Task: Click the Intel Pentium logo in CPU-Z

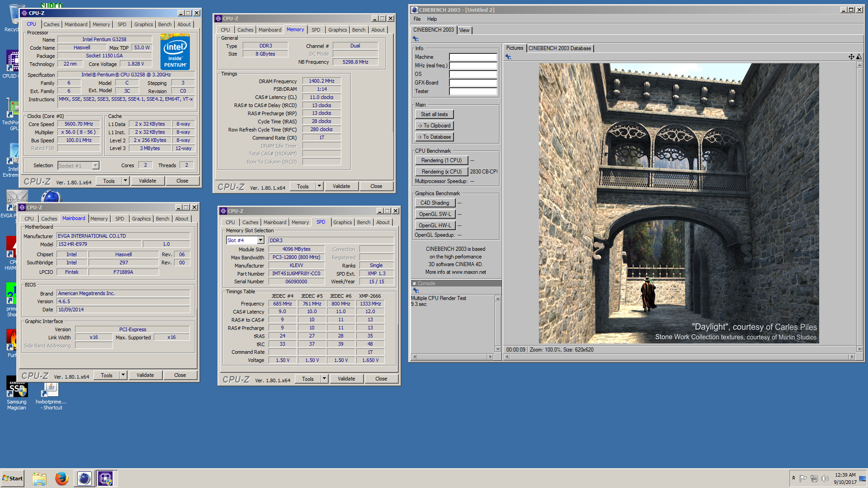Action: (x=175, y=52)
